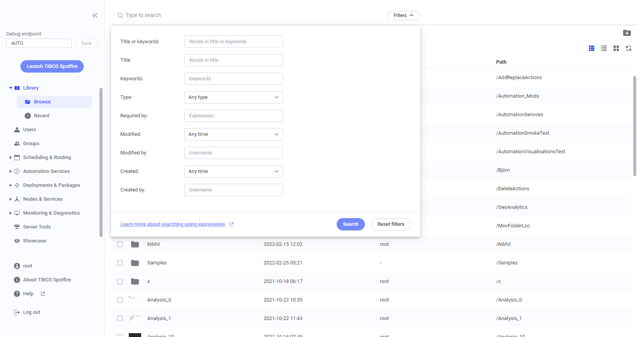Image resolution: width=644 pixels, height=337 pixels.
Task: Open Users in the sidebar
Action: (x=29, y=130)
